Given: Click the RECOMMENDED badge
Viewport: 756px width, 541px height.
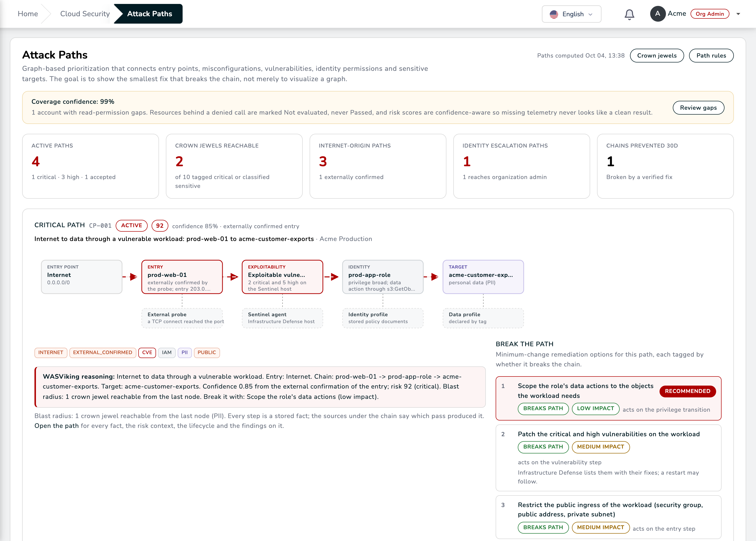Looking at the screenshot, I should point(687,391).
